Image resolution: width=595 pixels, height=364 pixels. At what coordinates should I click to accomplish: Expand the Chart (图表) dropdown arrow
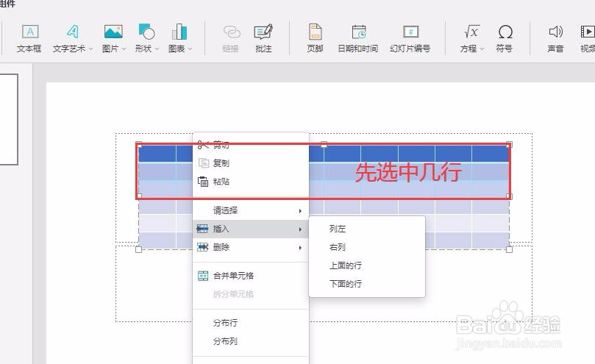tap(190, 49)
